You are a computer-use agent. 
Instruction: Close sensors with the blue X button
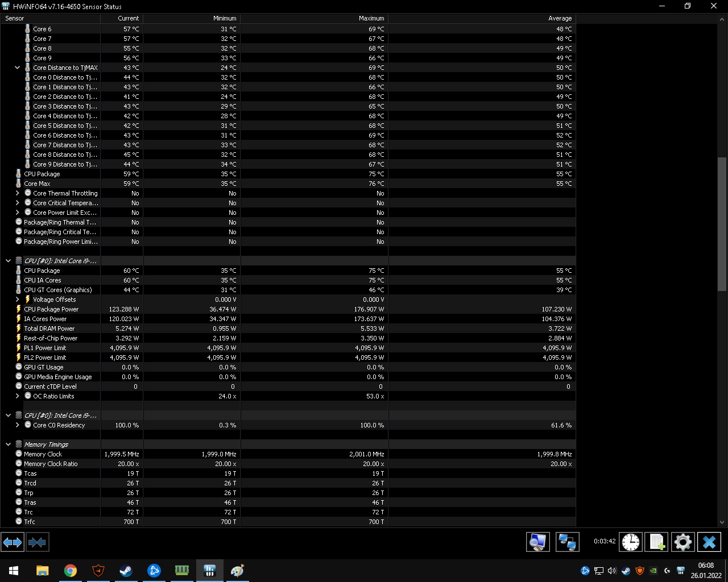(x=709, y=542)
